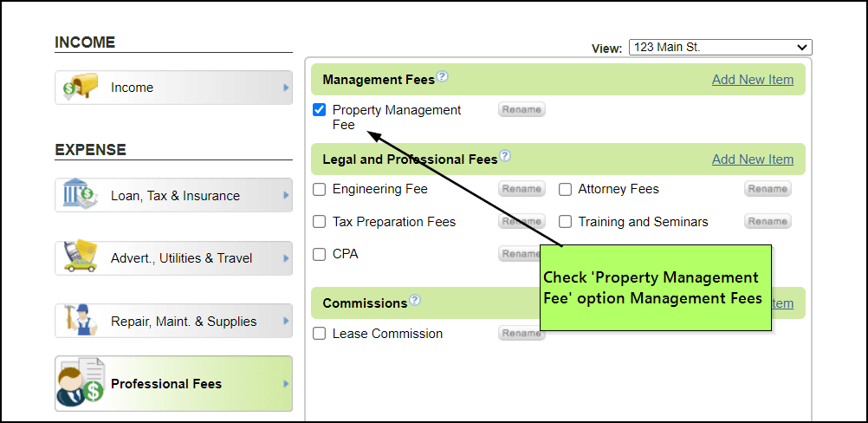The height and width of the screenshot is (423, 868).
Task: Click the Professional Fees person icon
Action: pos(80,383)
